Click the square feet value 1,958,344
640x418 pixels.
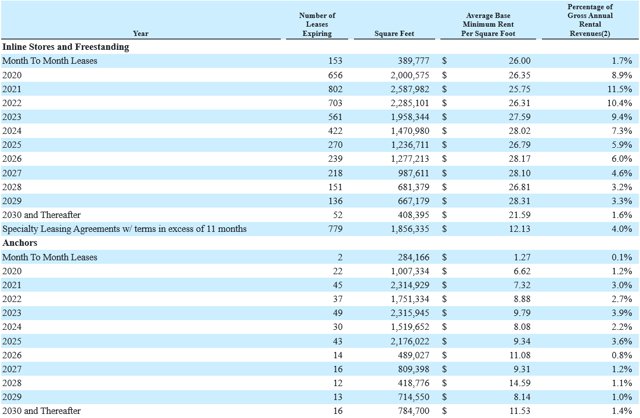pos(410,117)
